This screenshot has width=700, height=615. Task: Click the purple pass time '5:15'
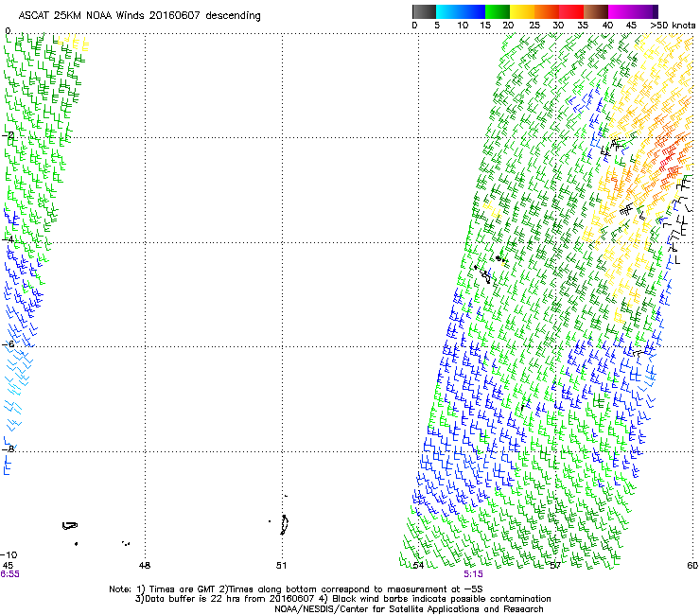tap(473, 574)
